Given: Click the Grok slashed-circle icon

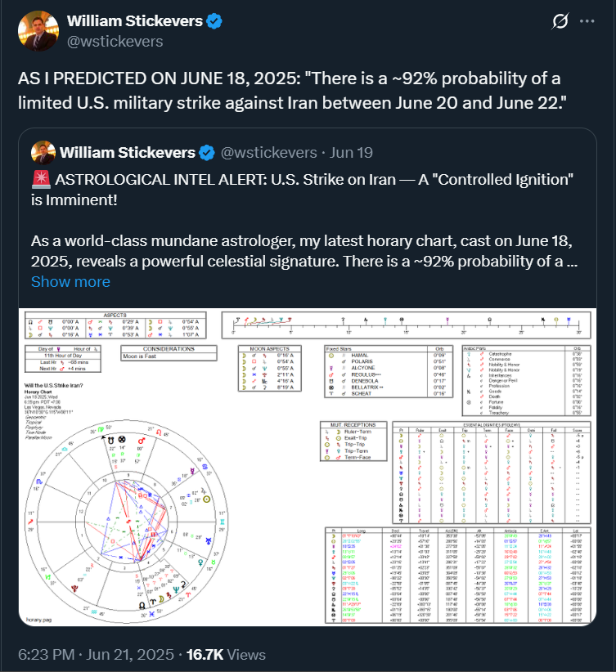Looking at the screenshot, I should tap(560, 21).
